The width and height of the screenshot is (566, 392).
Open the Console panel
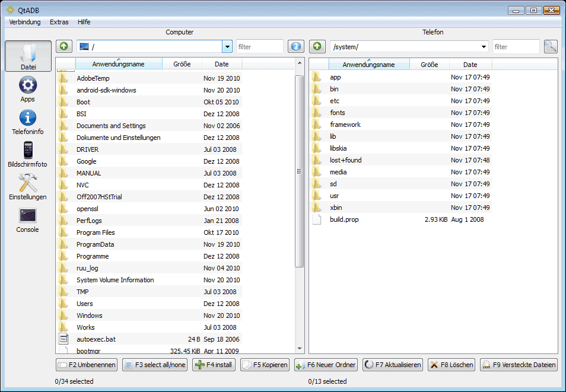(x=28, y=220)
